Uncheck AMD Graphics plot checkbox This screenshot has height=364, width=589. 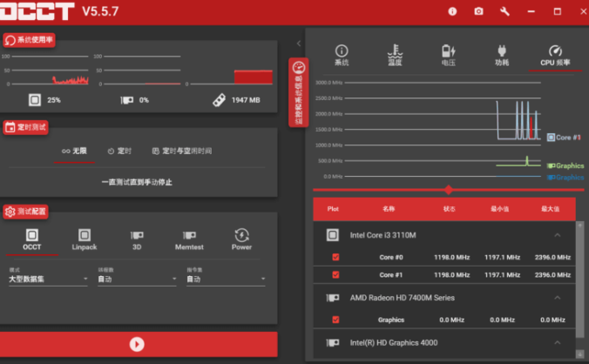335,320
